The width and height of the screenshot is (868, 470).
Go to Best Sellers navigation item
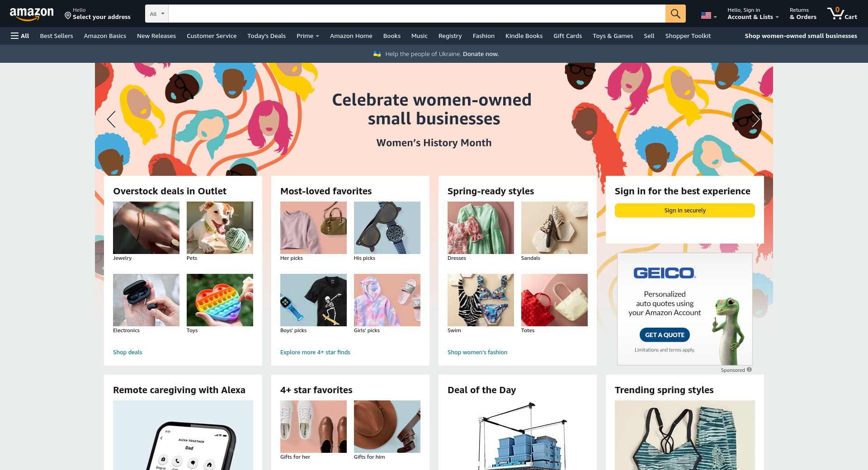click(57, 36)
